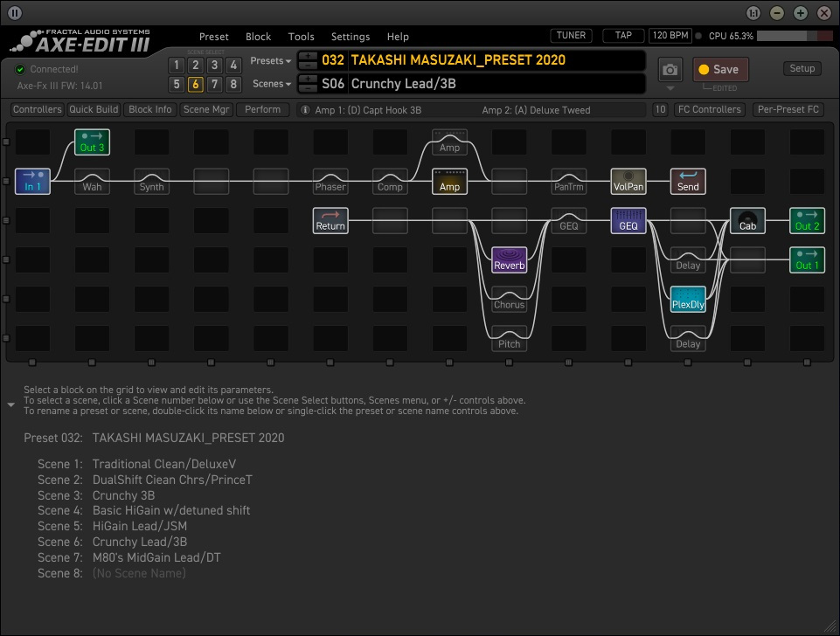Select the In 1 input block

(x=32, y=182)
